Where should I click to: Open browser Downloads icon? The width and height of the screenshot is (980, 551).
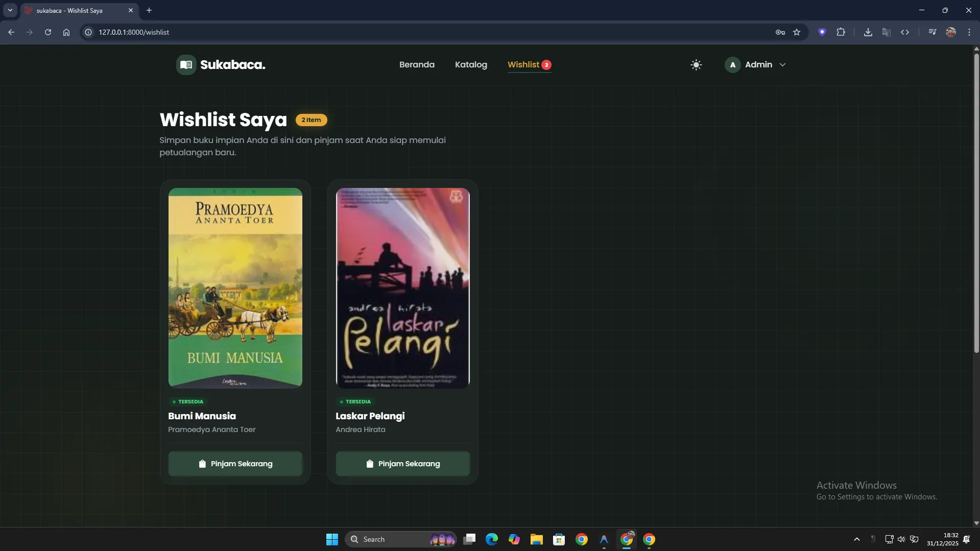pos(868,32)
